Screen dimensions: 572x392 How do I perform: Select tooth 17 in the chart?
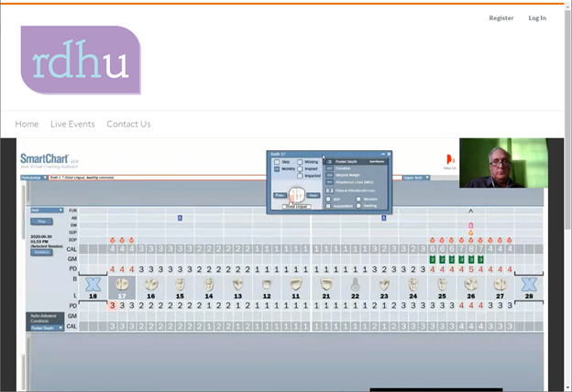(122, 285)
